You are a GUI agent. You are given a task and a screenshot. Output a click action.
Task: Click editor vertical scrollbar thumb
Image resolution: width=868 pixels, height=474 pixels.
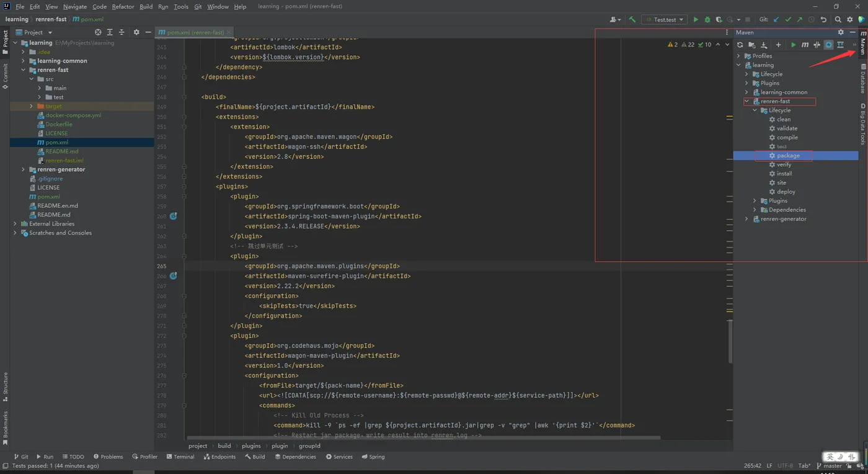(730, 342)
